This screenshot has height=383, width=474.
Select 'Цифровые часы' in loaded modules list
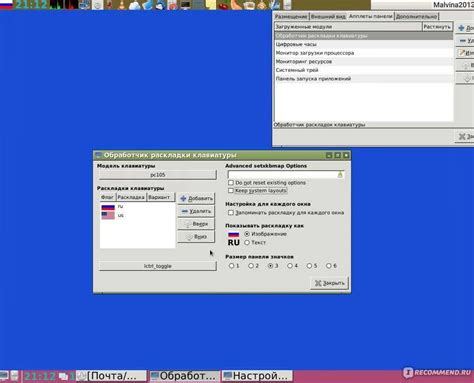pyautogui.click(x=364, y=44)
